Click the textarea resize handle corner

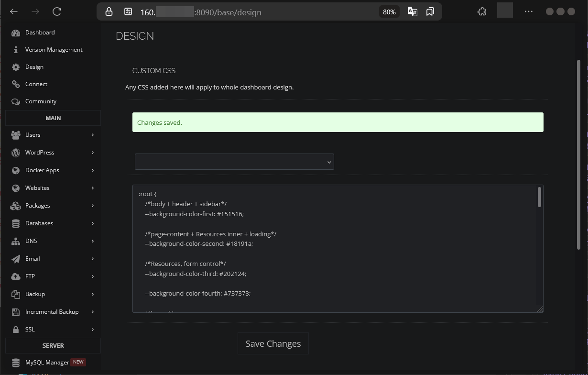[x=540, y=309]
